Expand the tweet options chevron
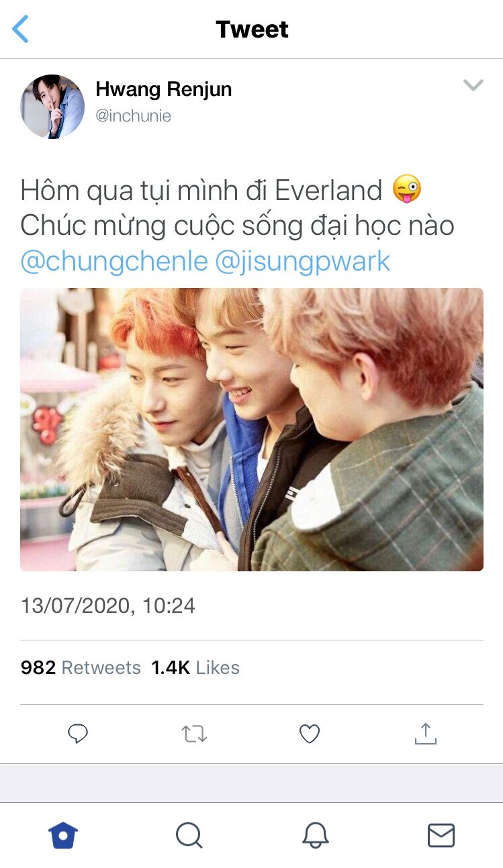This screenshot has height=868, width=503. [473, 85]
